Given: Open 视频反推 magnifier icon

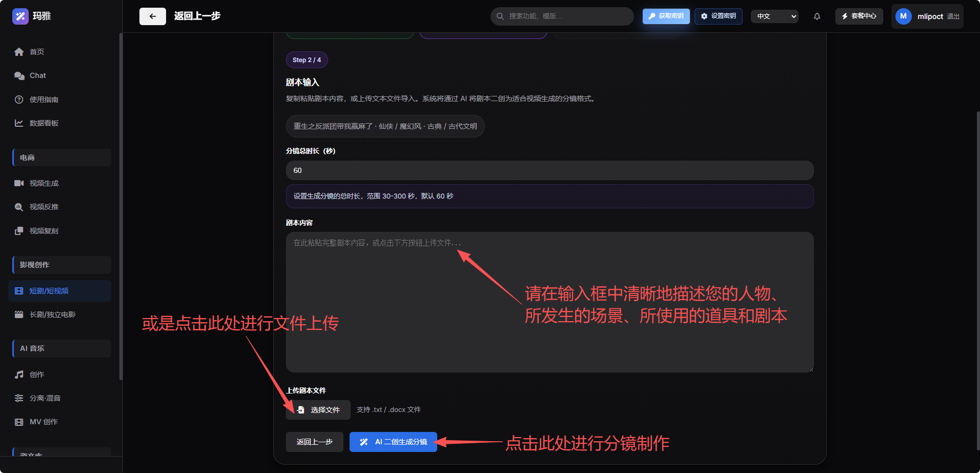Looking at the screenshot, I should (x=19, y=207).
